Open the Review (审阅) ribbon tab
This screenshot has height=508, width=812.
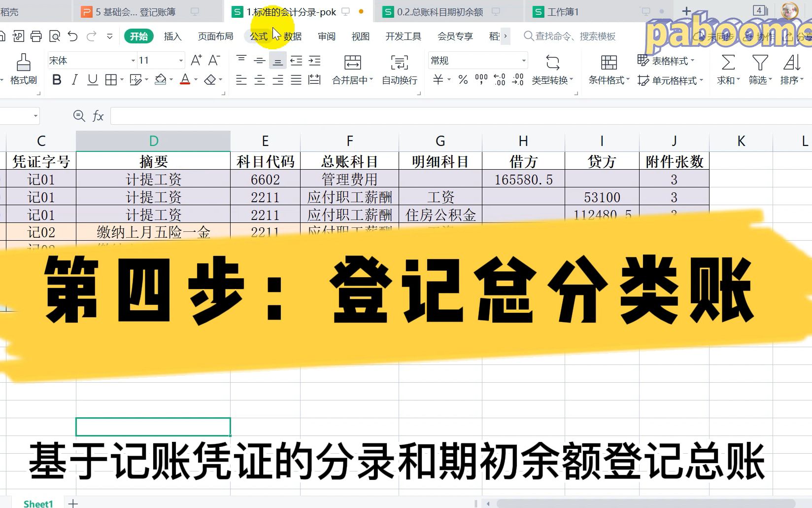pos(326,36)
